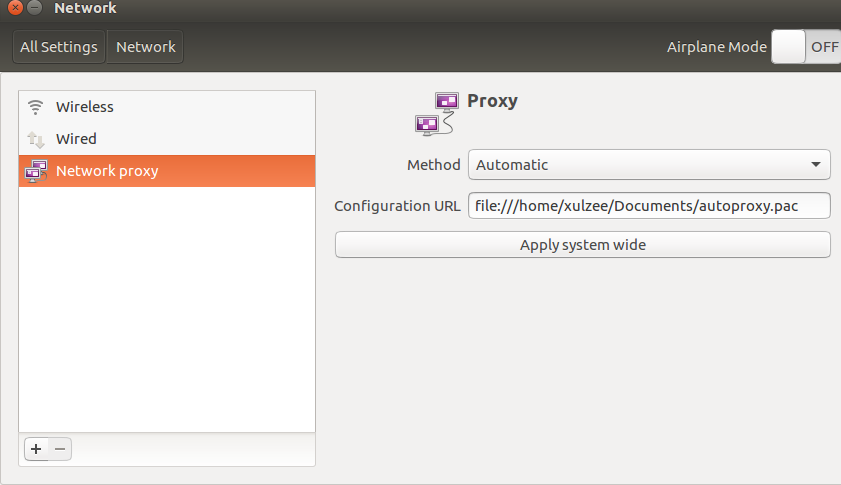Add a connection with the plus button
Viewport: 841px width, 485px height.
(36, 449)
